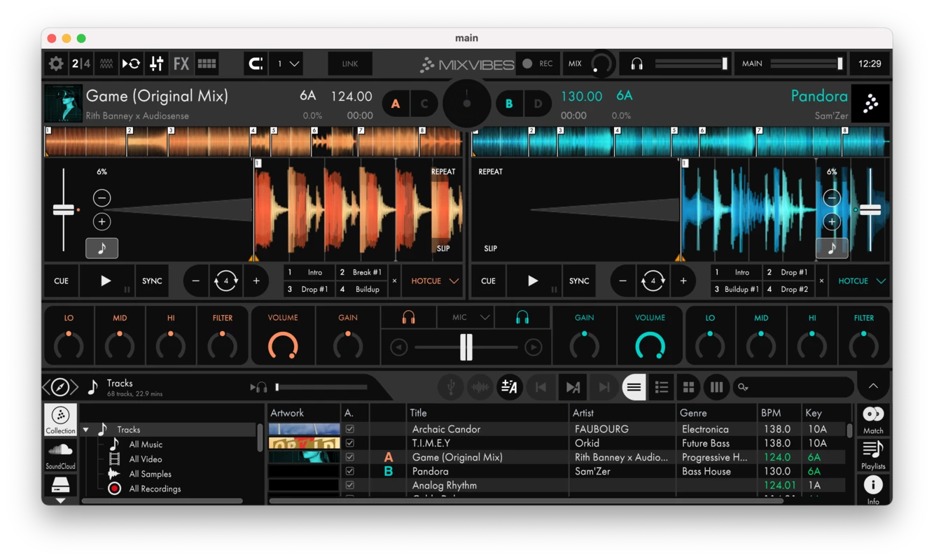934x560 pixels.
Task: Uncheck the checkbox for Archaic Candor
Action: coord(350,429)
